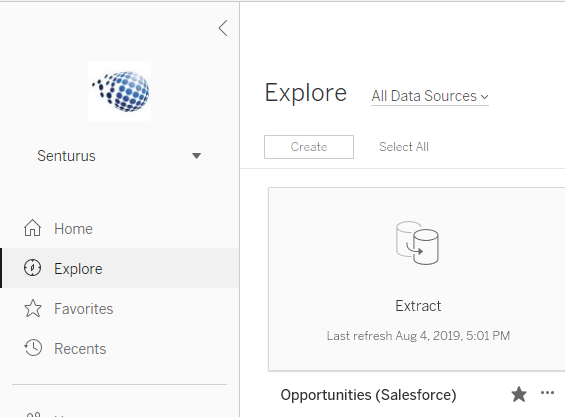Expand the site dropdown arrow beside Senturus

[196, 156]
